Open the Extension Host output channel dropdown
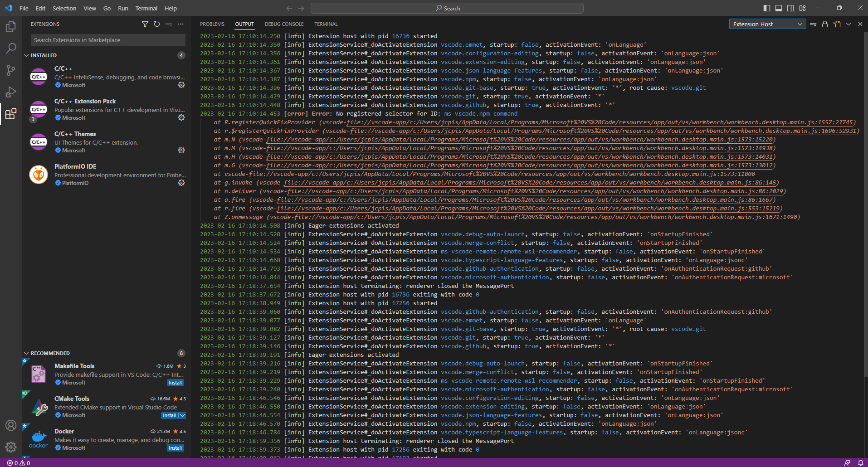Image resolution: width=868 pixels, height=467 pixels. pyautogui.click(x=767, y=24)
